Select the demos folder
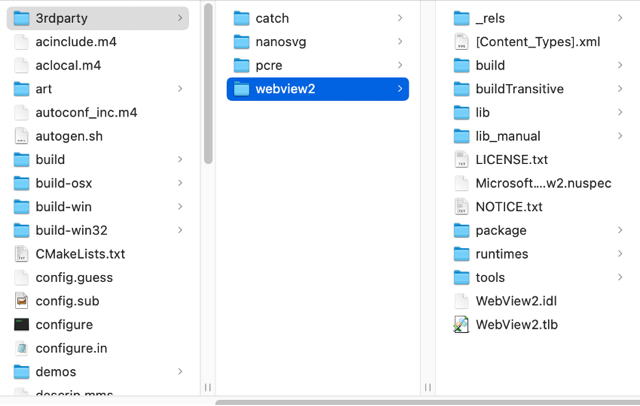 click(x=56, y=372)
